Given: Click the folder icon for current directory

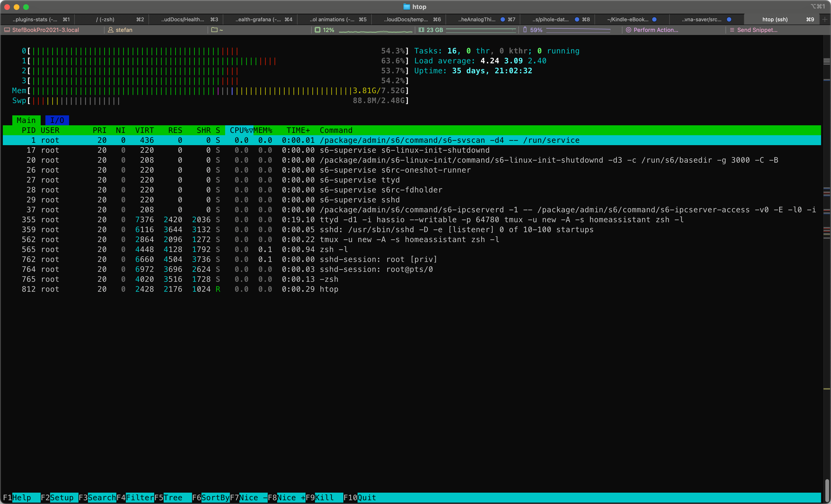Looking at the screenshot, I should [x=214, y=30].
